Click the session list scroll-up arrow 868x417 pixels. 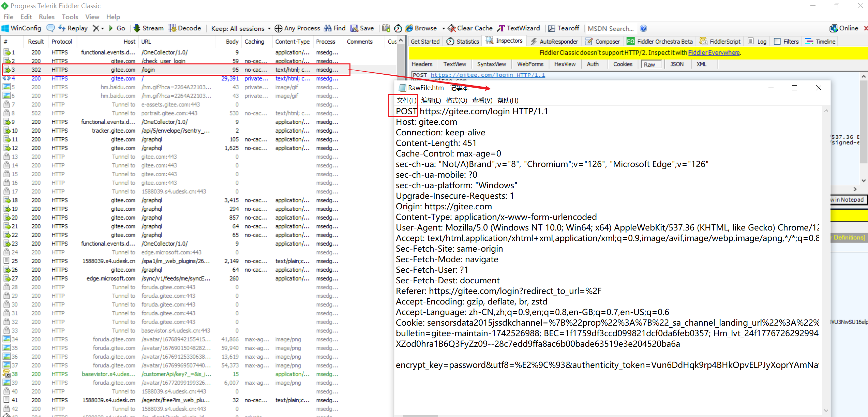pos(401,41)
